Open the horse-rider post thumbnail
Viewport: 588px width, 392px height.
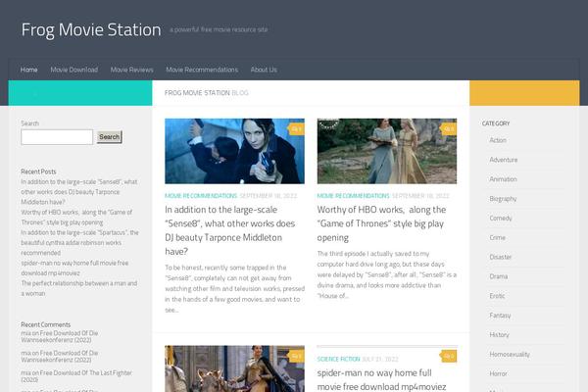(x=235, y=368)
